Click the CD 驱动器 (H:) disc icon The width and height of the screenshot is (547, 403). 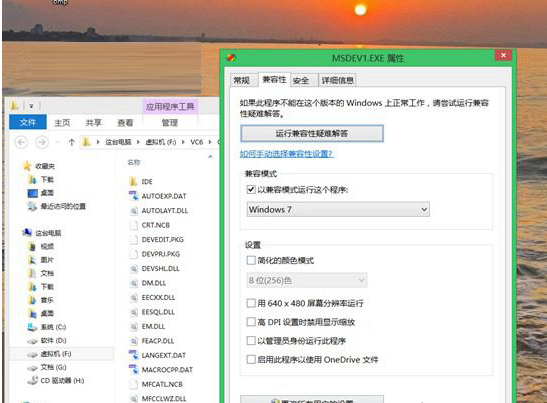32,380
